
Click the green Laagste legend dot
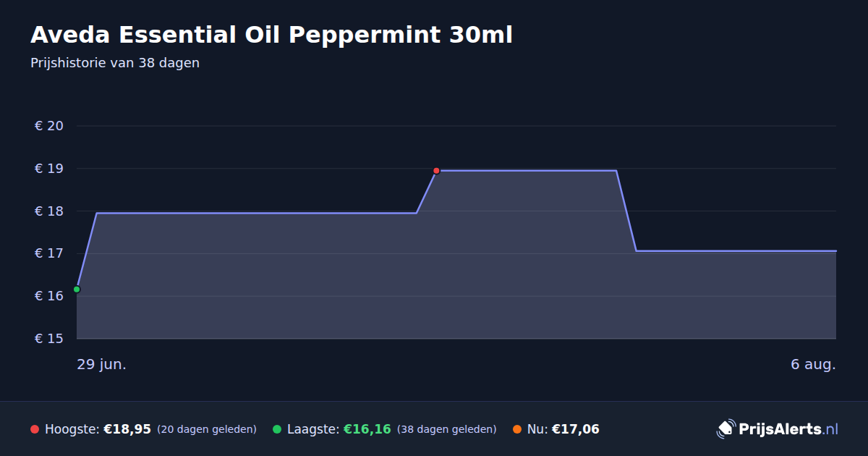click(277, 429)
